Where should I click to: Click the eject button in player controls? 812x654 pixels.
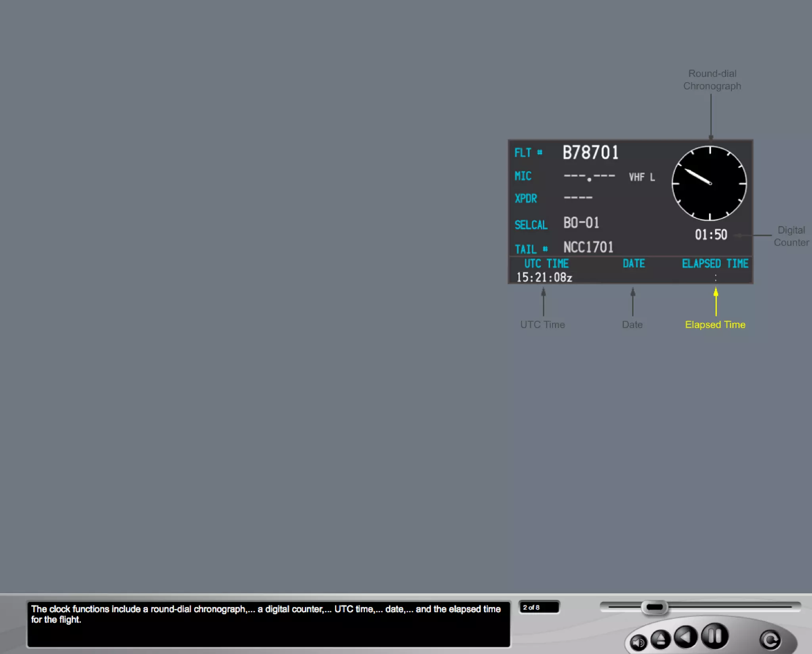[661, 639]
